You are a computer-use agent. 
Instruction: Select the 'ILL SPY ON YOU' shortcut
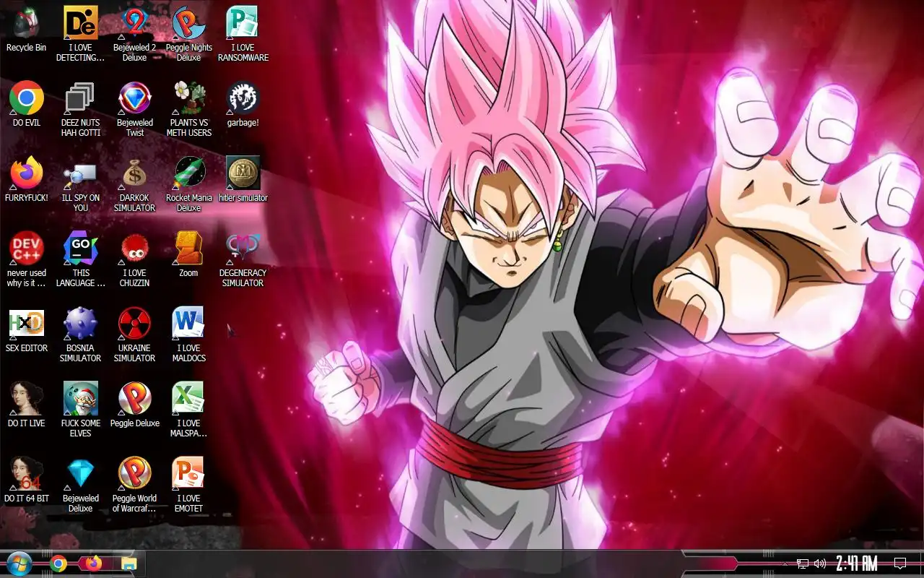pos(80,184)
